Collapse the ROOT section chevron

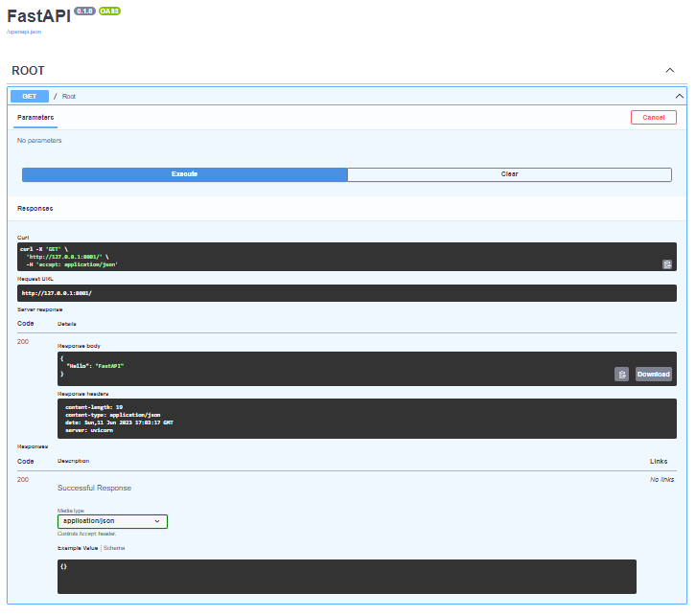[x=670, y=71]
